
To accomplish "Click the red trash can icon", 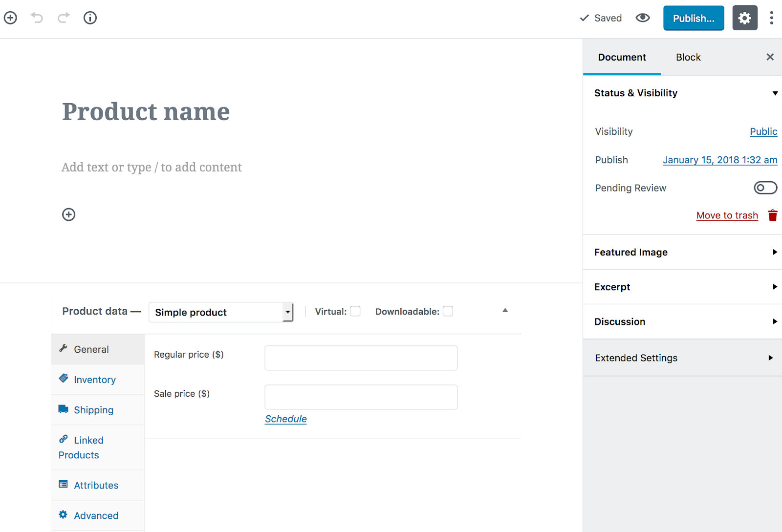I will pyautogui.click(x=772, y=215).
